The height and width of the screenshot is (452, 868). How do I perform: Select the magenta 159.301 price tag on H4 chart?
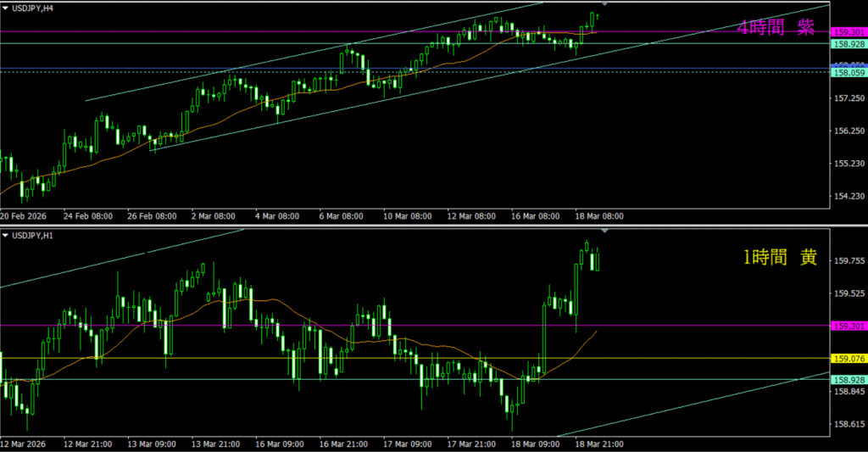tap(849, 31)
